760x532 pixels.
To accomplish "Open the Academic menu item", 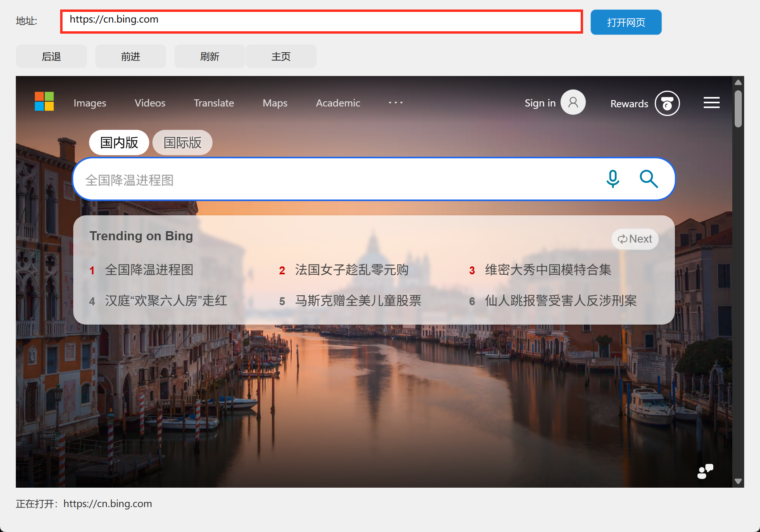I will point(338,103).
